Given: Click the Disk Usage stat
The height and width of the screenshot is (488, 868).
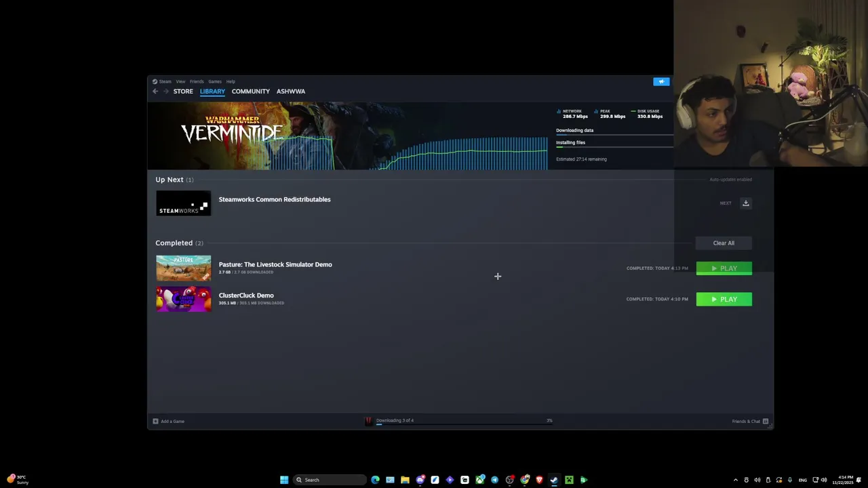Looking at the screenshot, I should point(647,114).
